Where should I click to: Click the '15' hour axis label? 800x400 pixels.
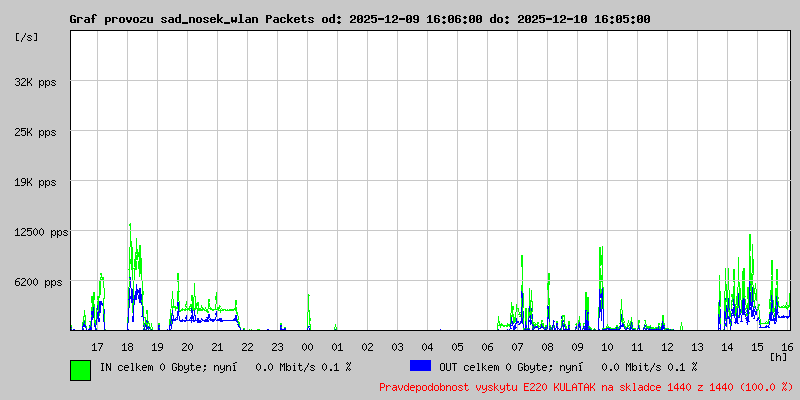point(758,347)
